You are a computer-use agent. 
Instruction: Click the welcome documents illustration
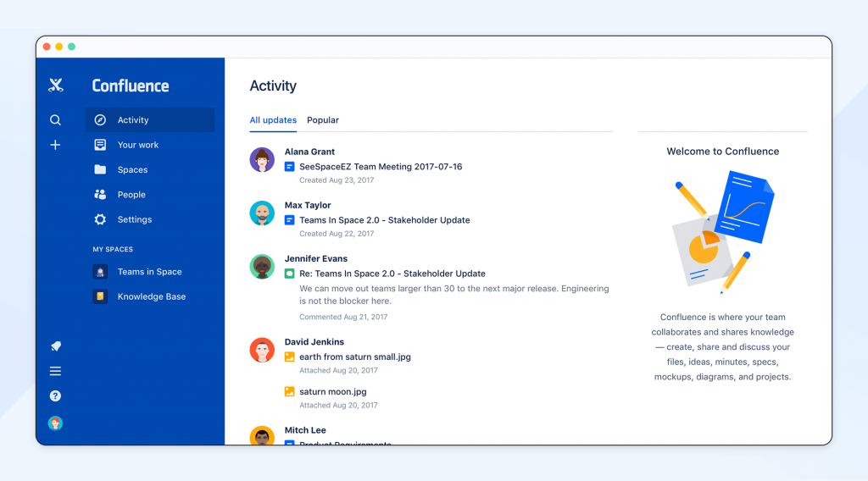(x=723, y=232)
